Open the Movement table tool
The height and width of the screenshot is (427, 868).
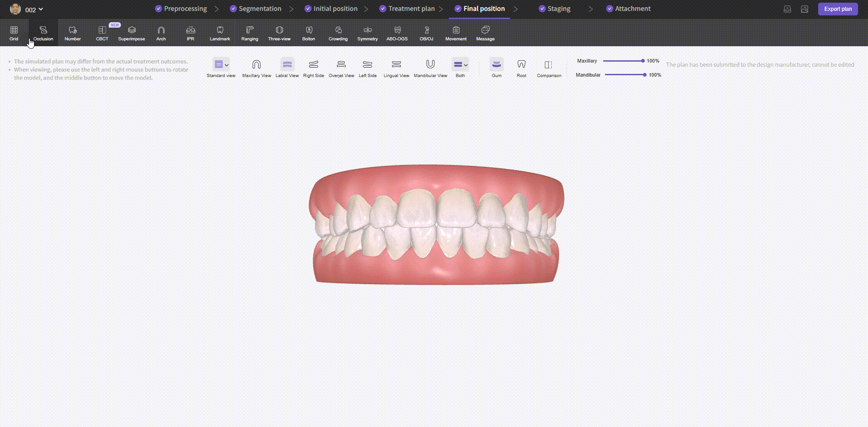pos(456,34)
